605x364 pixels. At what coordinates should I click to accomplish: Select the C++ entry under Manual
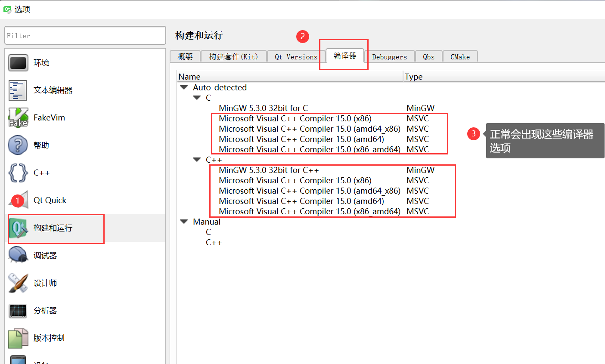tap(214, 242)
